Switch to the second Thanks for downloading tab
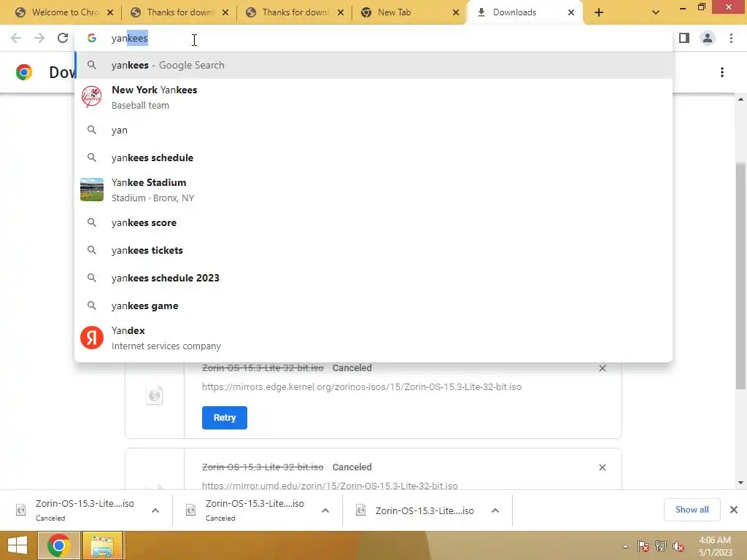The height and width of the screenshot is (560, 747). pyautogui.click(x=295, y=12)
